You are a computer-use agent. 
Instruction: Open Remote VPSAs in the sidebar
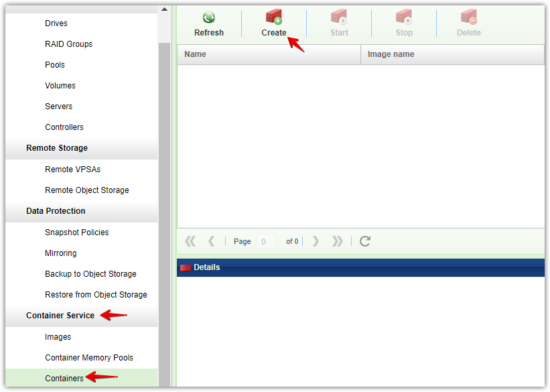[72, 170]
